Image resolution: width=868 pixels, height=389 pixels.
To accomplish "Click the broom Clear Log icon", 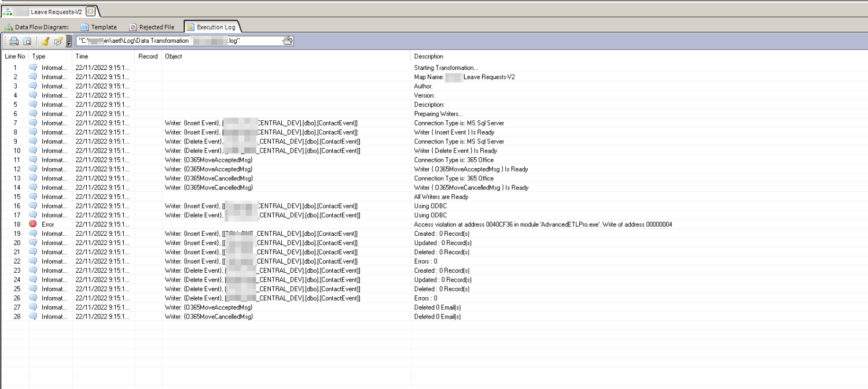I will click(45, 41).
